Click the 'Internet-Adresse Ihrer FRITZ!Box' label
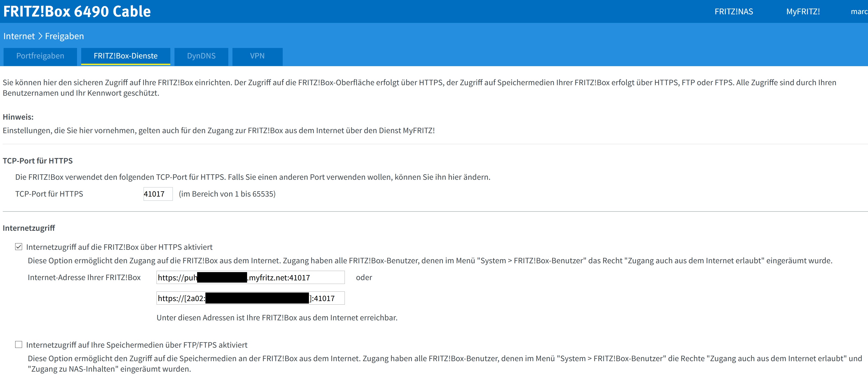Viewport: 868px width, 381px height. pyautogui.click(x=84, y=278)
